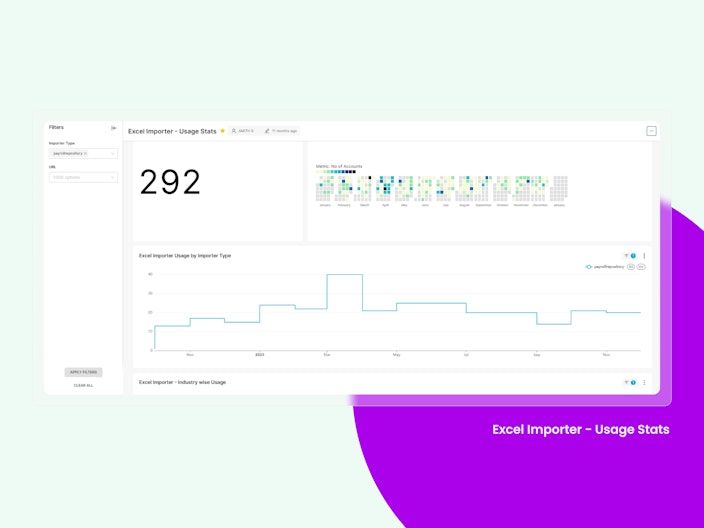Click the Inv legend pill button
This screenshot has height=528, width=704.
coord(641,267)
